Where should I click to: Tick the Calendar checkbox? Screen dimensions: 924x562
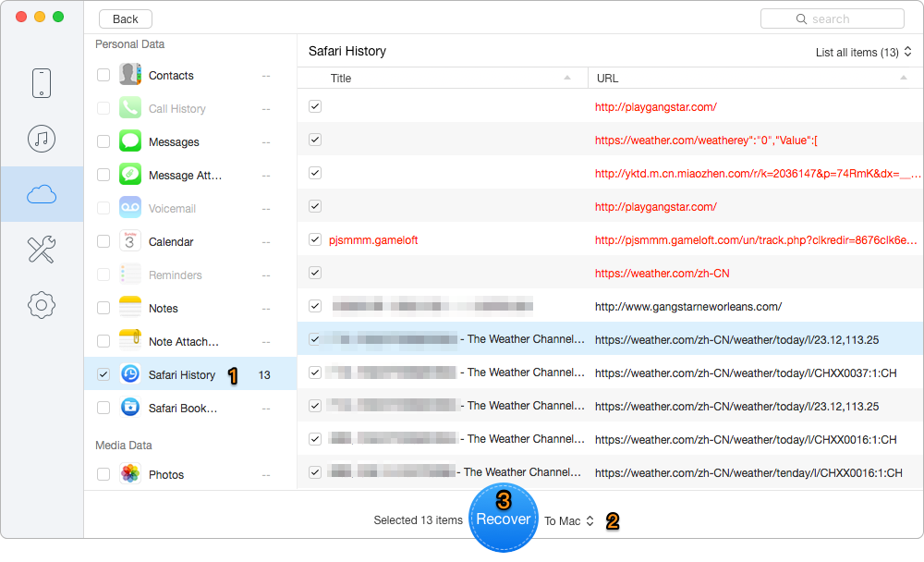[x=103, y=241]
